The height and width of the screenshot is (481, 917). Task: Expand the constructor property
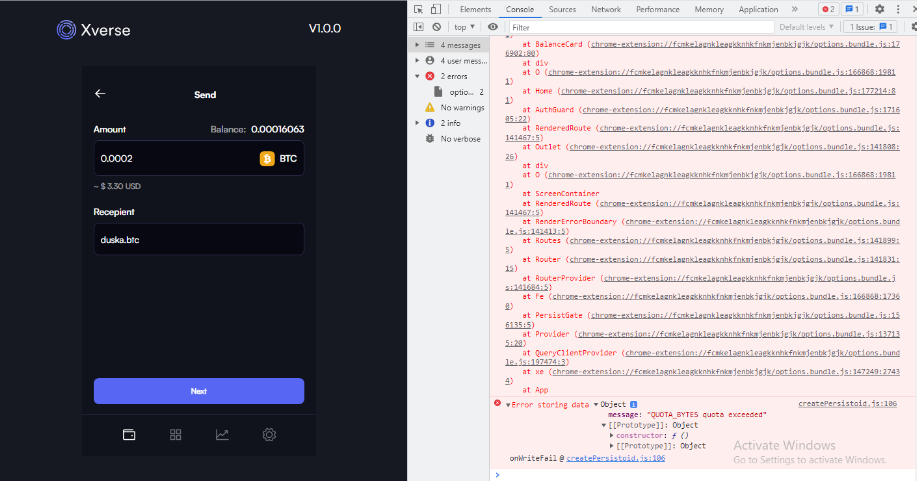[x=612, y=435]
